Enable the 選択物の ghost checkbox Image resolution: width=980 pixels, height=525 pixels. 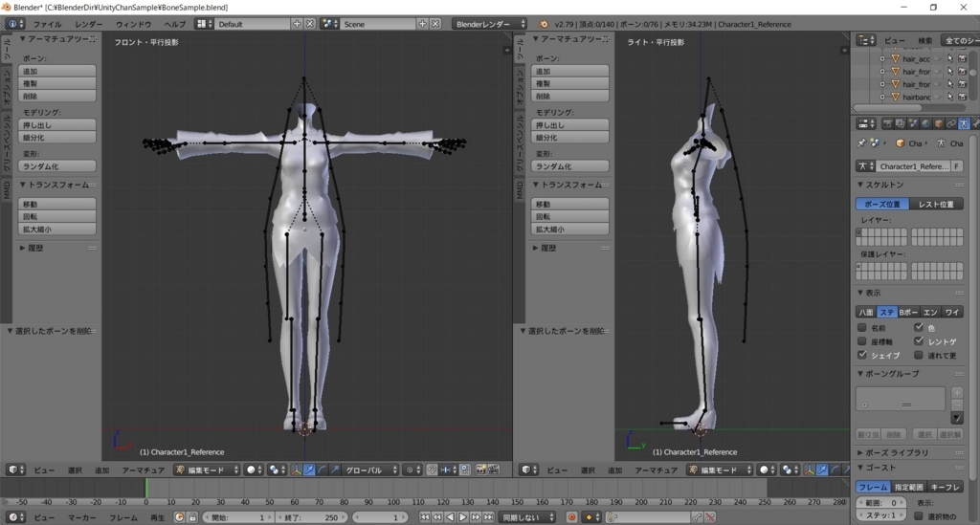(918, 516)
